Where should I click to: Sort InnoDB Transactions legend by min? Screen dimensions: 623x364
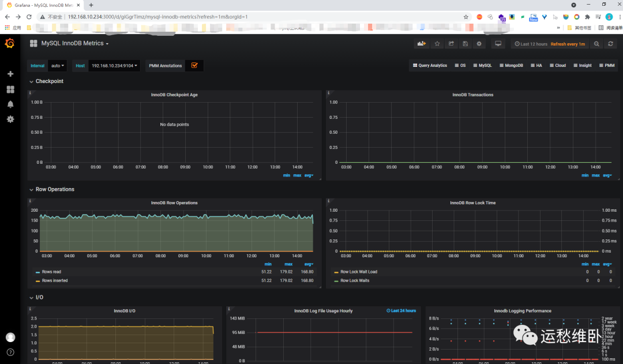pos(585,175)
